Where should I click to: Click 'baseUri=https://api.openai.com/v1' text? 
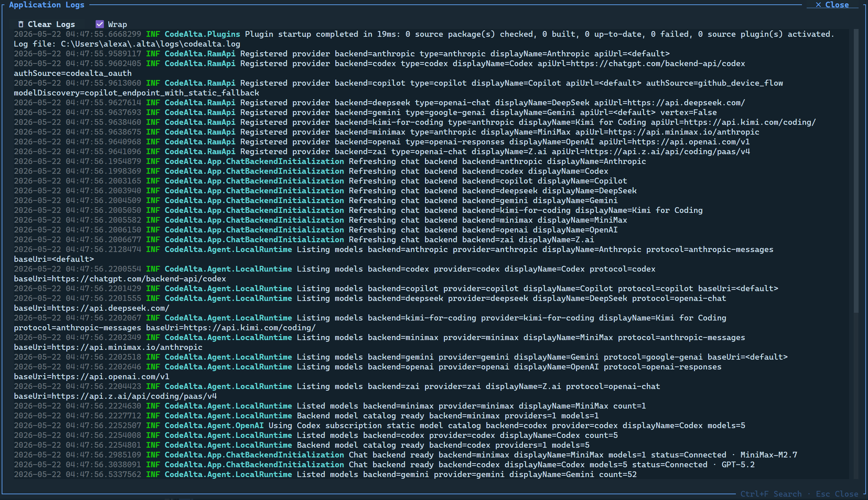coord(92,377)
